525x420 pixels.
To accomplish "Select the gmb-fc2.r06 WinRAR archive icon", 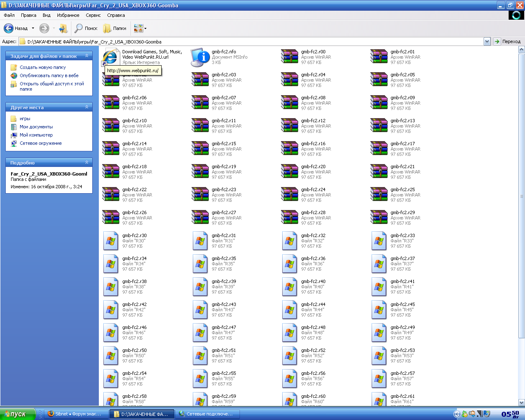I will pyautogui.click(x=111, y=103).
